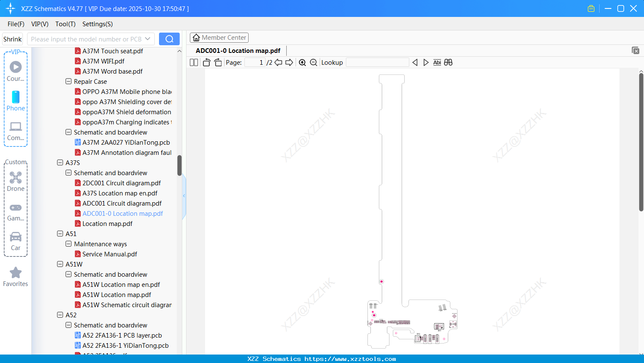
Task: Click the binoculars search icon
Action: 448,63
